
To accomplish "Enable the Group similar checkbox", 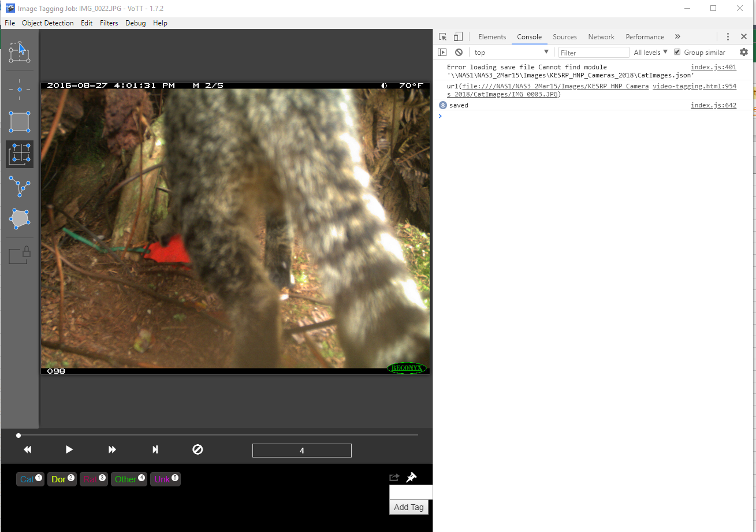I will click(677, 51).
